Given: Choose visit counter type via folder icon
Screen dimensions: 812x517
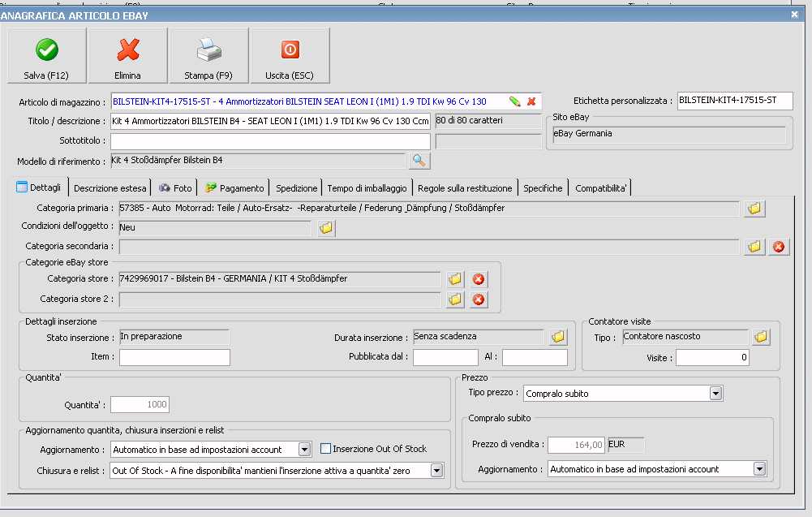Looking at the screenshot, I should 761,337.
